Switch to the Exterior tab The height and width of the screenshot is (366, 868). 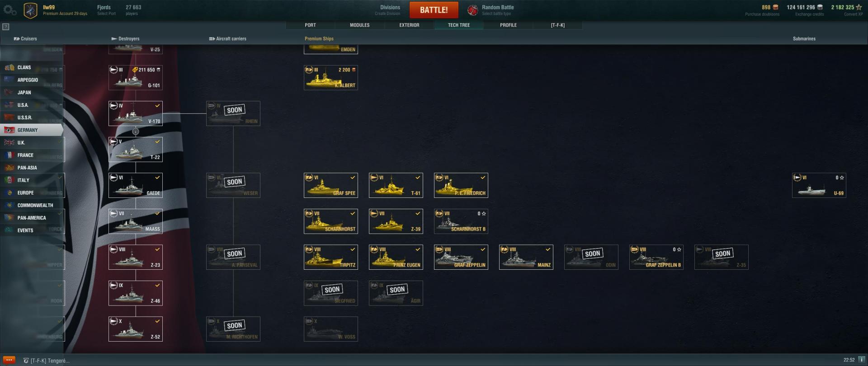point(409,25)
